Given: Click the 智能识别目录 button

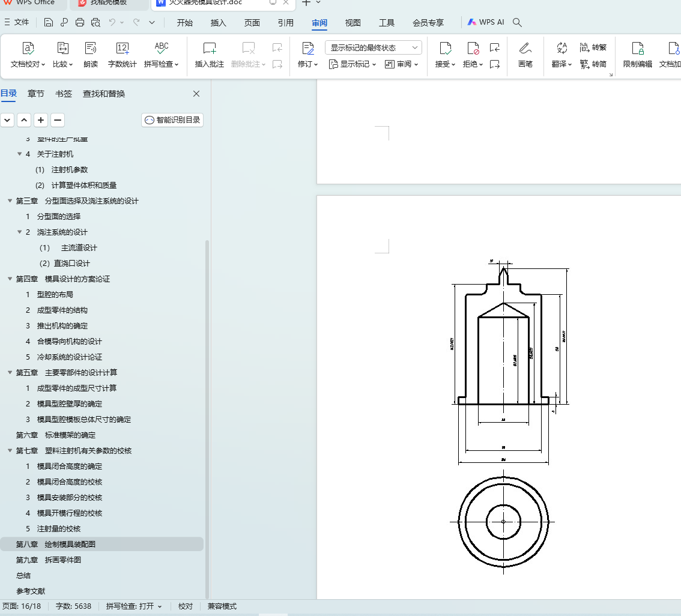Looking at the screenshot, I should tap(172, 120).
